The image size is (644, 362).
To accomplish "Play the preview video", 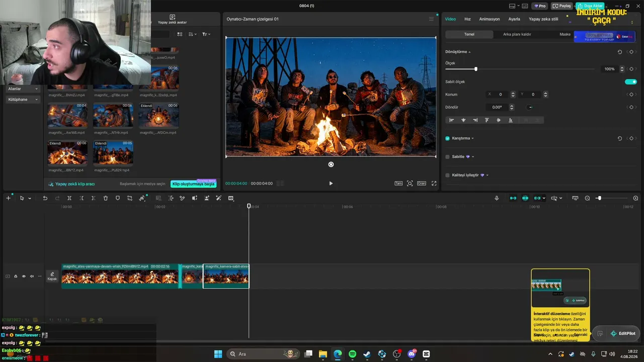I will 331,184.
